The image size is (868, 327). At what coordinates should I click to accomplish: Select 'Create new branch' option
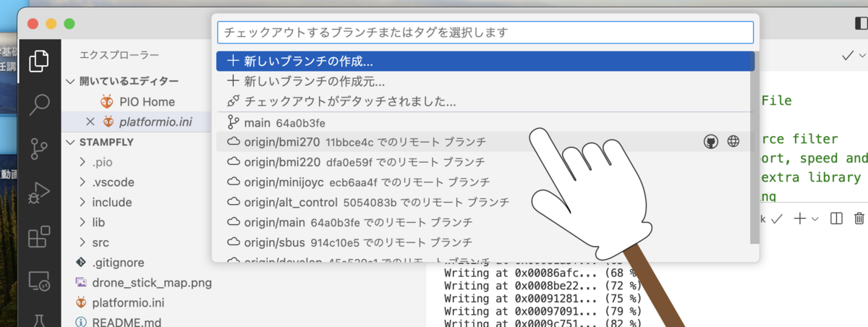(x=484, y=61)
